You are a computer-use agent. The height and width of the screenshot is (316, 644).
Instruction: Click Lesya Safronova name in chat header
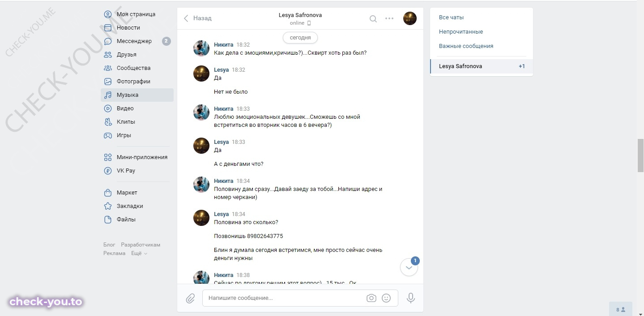300,15
